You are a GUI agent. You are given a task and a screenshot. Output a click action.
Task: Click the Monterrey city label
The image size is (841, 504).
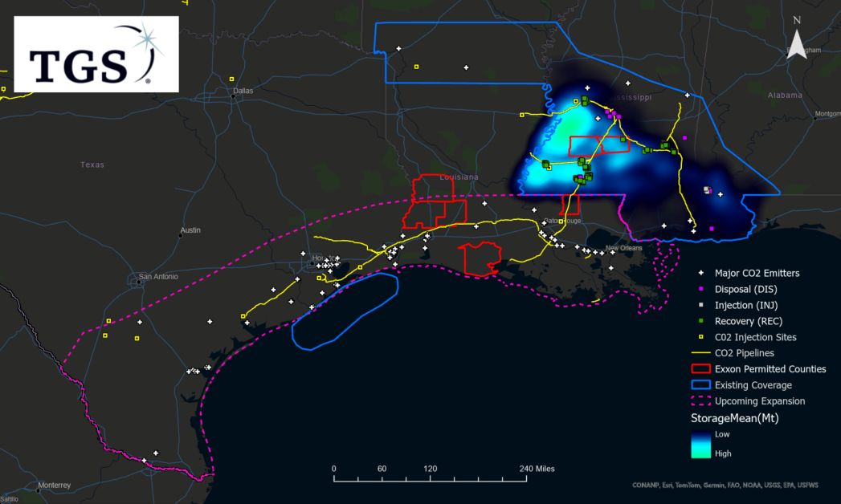coord(54,486)
